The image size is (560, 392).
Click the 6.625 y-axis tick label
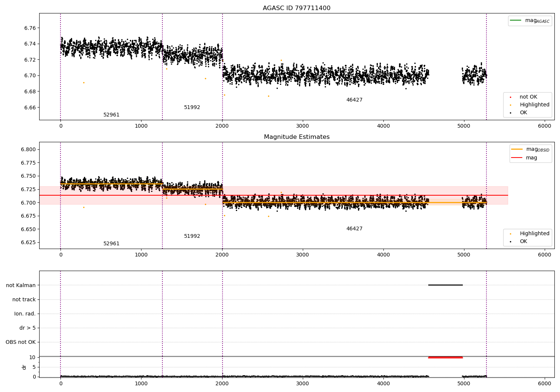[x=28, y=242]
